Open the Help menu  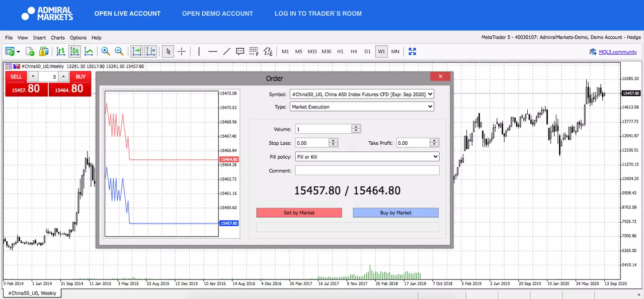click(96, 38)
